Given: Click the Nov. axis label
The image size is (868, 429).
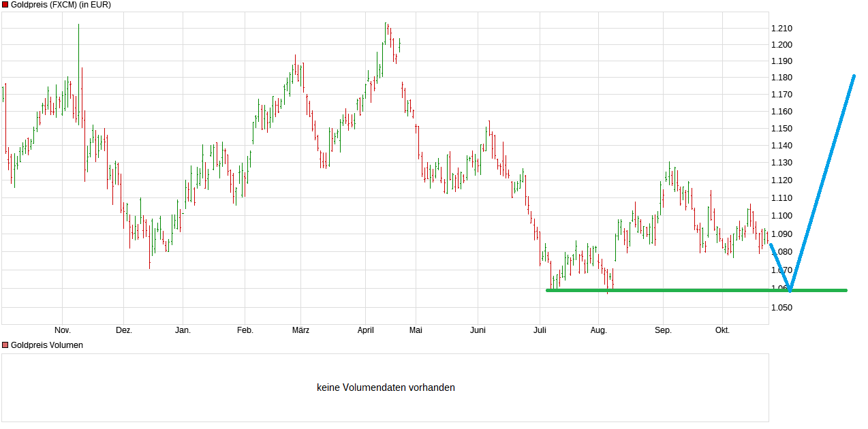Looking at the screenshot, I should pyautogui.click(x=62, y=330).
